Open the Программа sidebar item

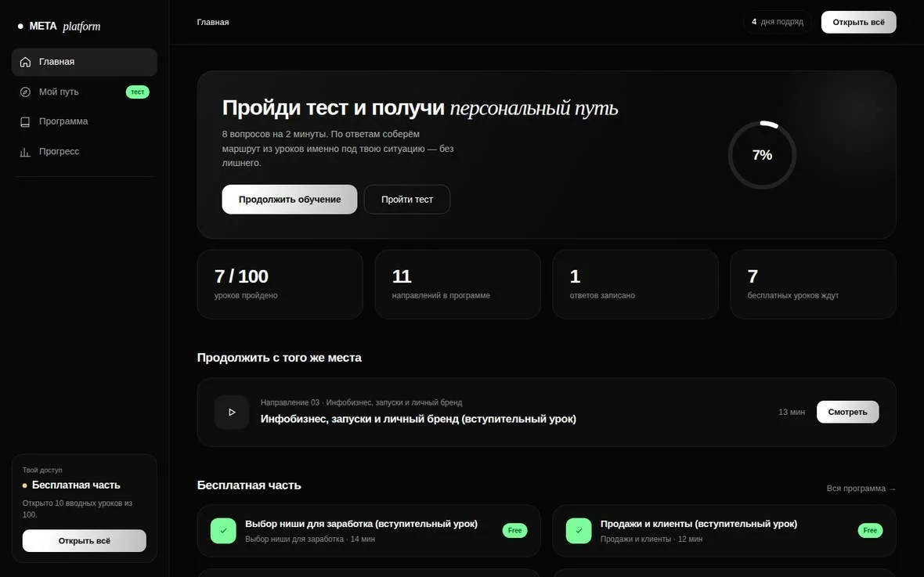pos(85,121)
